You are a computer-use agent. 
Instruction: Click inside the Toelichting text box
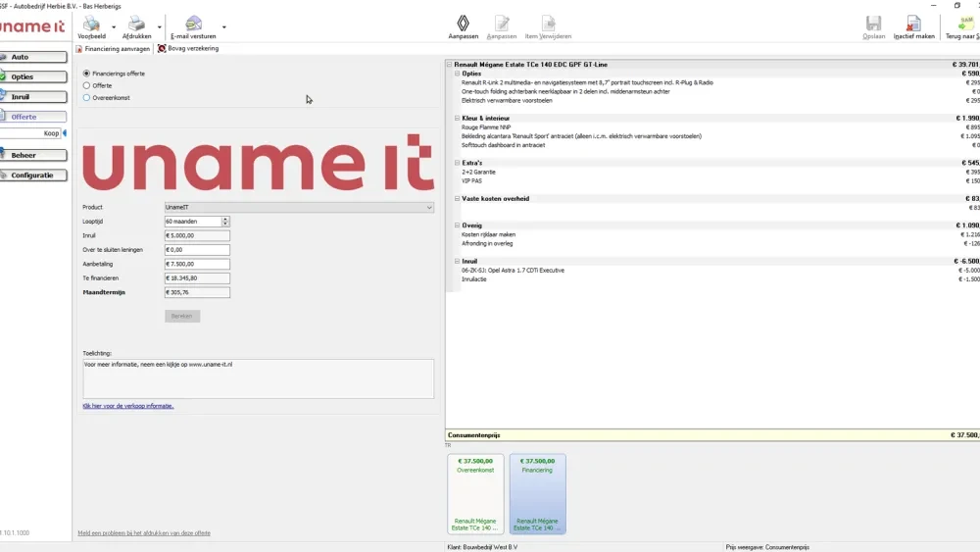coord(258,378)
